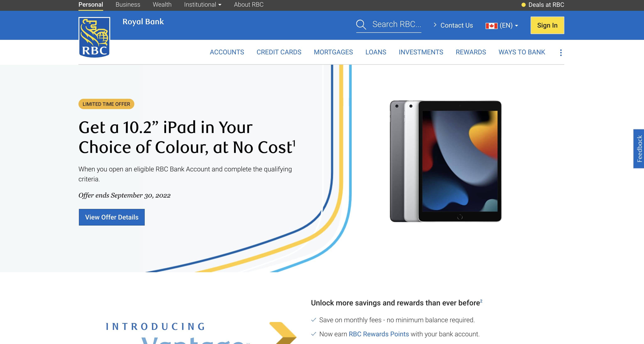The height and width of the screenshot is (344, 644).
Task: Open the Credit Cards menu
Action: 279,52
